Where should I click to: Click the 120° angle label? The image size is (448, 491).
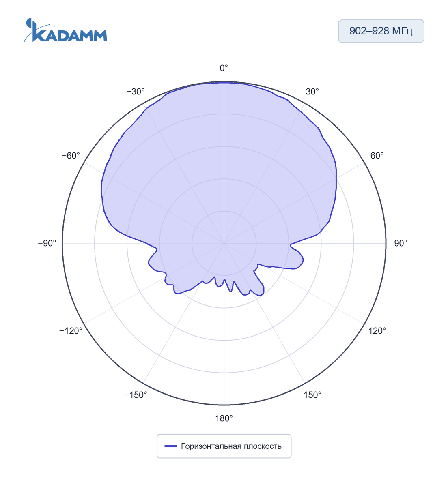click(x=377, y=331)
